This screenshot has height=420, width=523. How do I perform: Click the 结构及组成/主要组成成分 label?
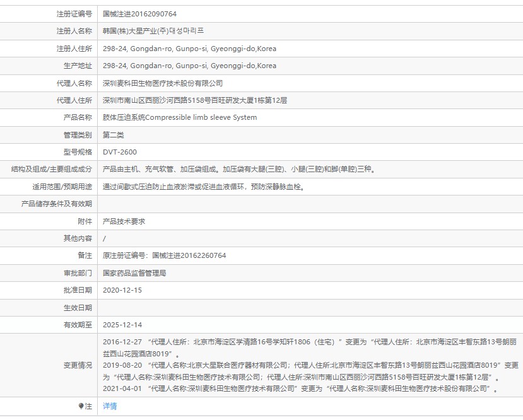pos(51,170)
